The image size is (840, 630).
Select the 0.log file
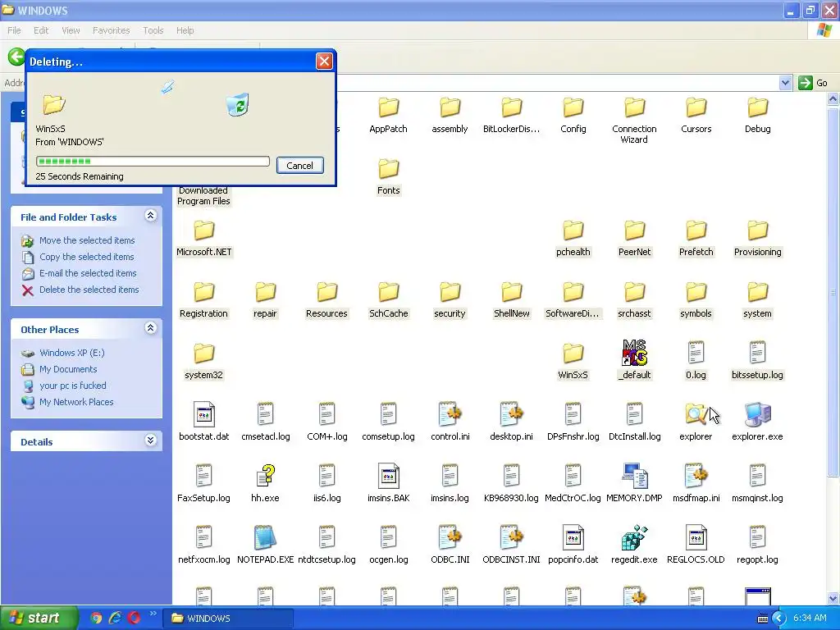696,361
